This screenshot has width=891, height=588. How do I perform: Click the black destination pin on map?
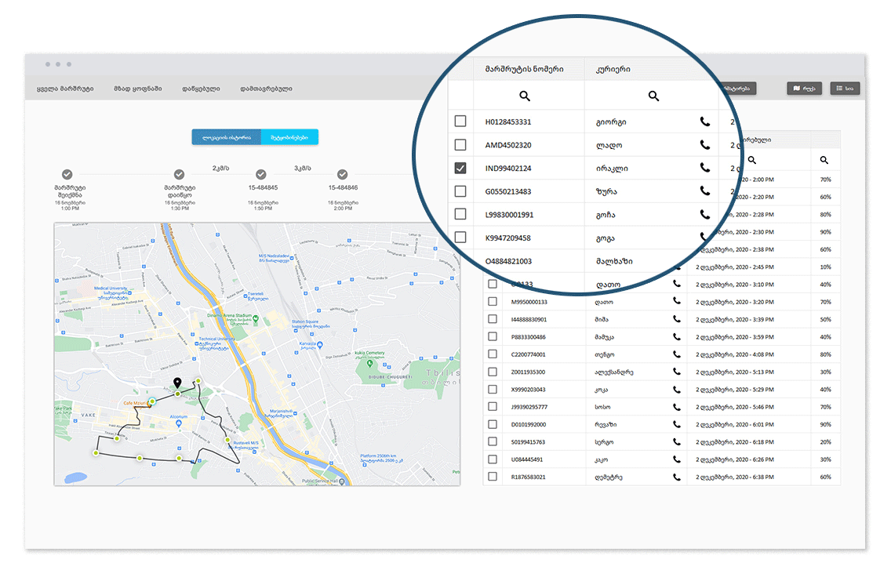(177, 383)
